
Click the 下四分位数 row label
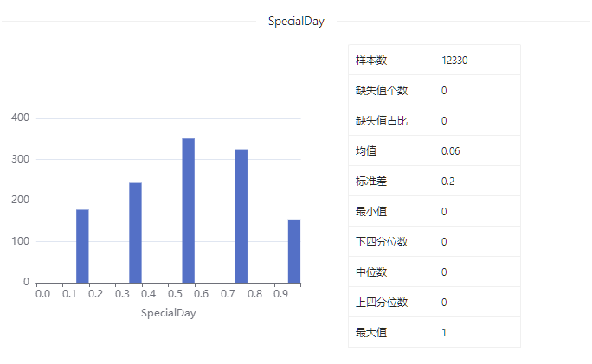click(382, 241)
